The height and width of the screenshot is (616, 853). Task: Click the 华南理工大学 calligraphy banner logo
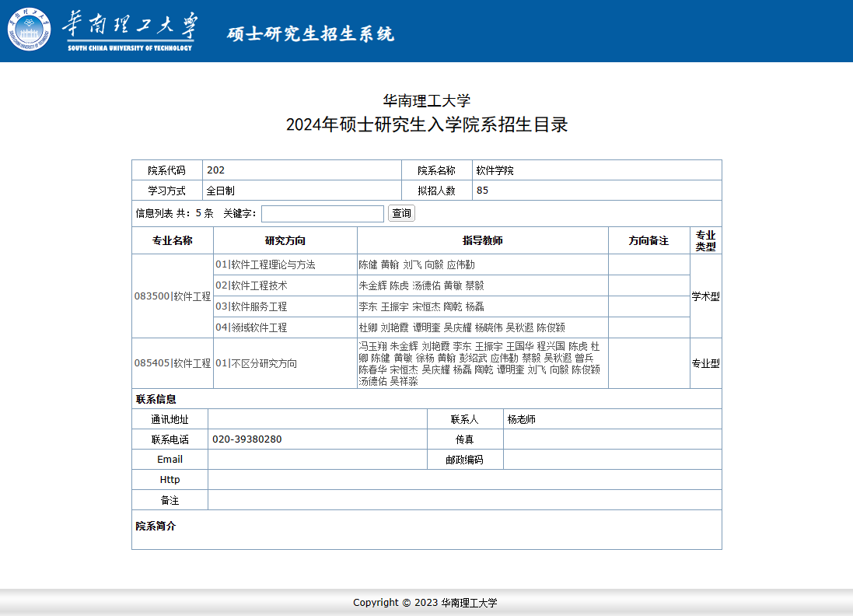point(130,32)
